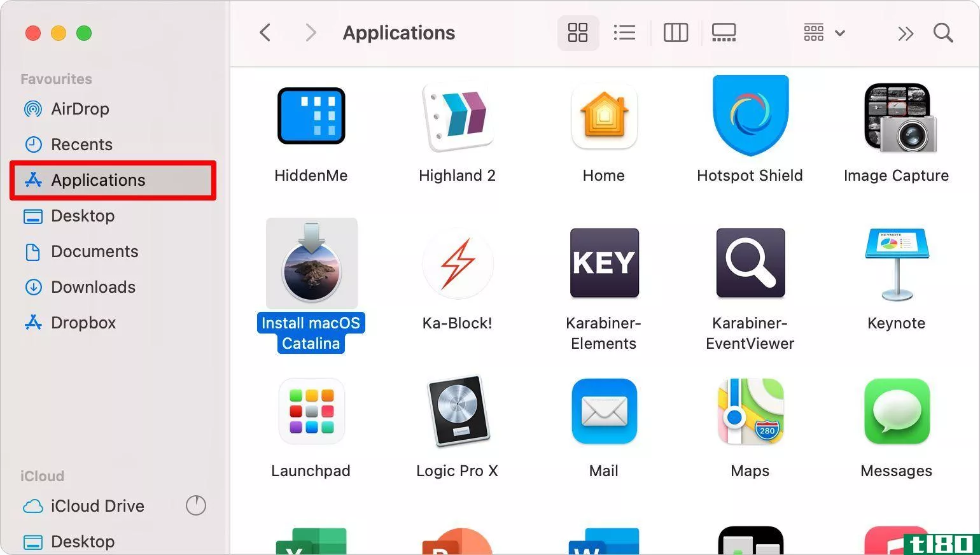980x555 pixels.
Task: Click the 'Highland 2' label
Action: click(457, 176)
